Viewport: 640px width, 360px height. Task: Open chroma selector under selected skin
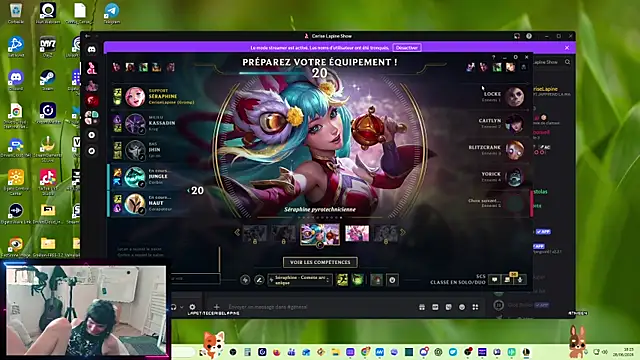(320, 245)
